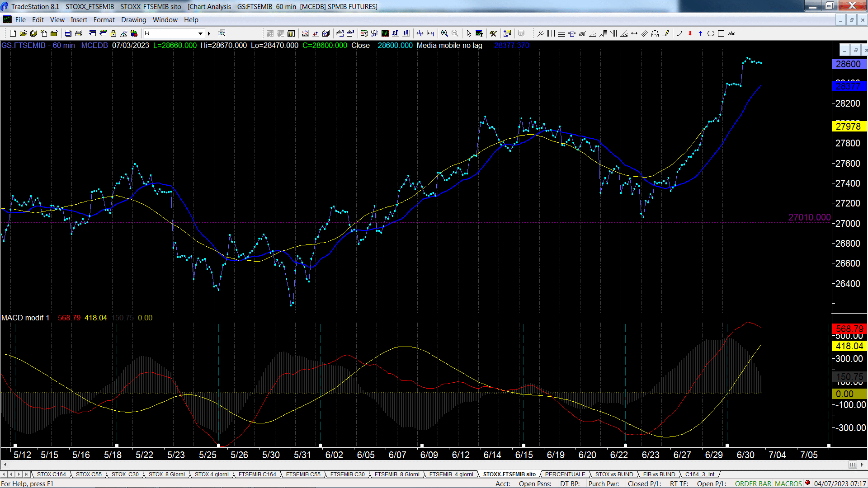
Task: Click the 27010.000 horizontal line label
Action: tap(809, 217)
